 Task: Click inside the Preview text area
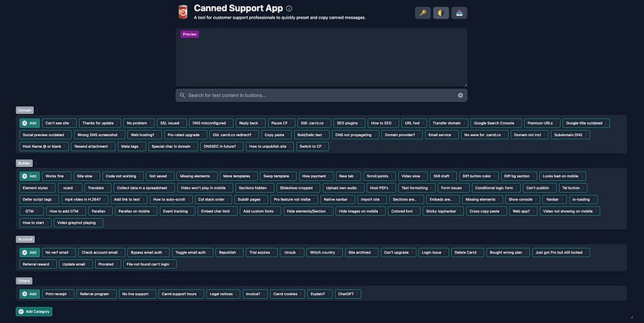tap(321, 57)
